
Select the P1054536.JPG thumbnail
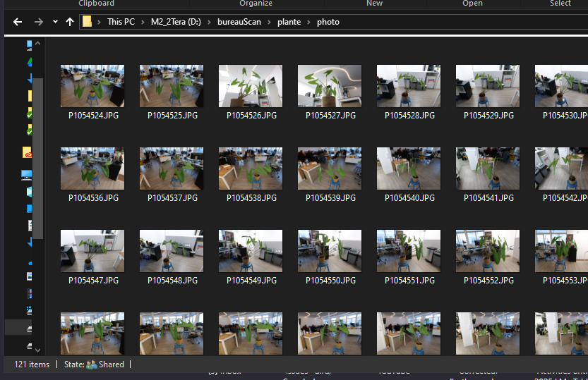coord(92,168)
